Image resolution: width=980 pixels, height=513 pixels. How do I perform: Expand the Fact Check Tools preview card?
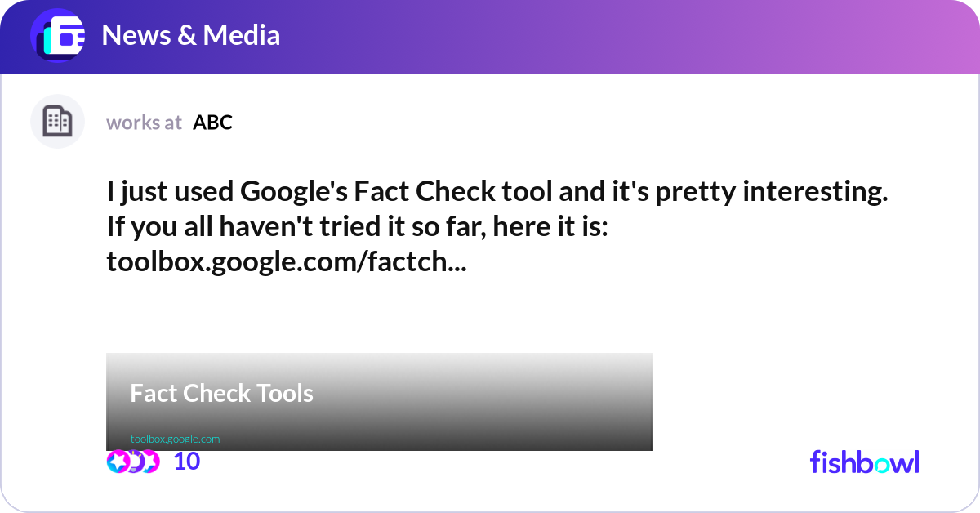pos(380,401)
